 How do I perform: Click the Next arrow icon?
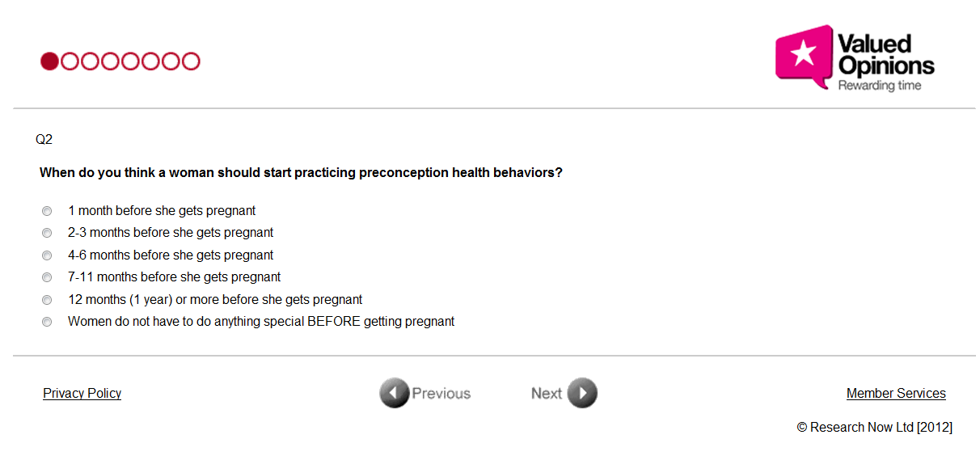pyautogui.click(x=582, y=394)
